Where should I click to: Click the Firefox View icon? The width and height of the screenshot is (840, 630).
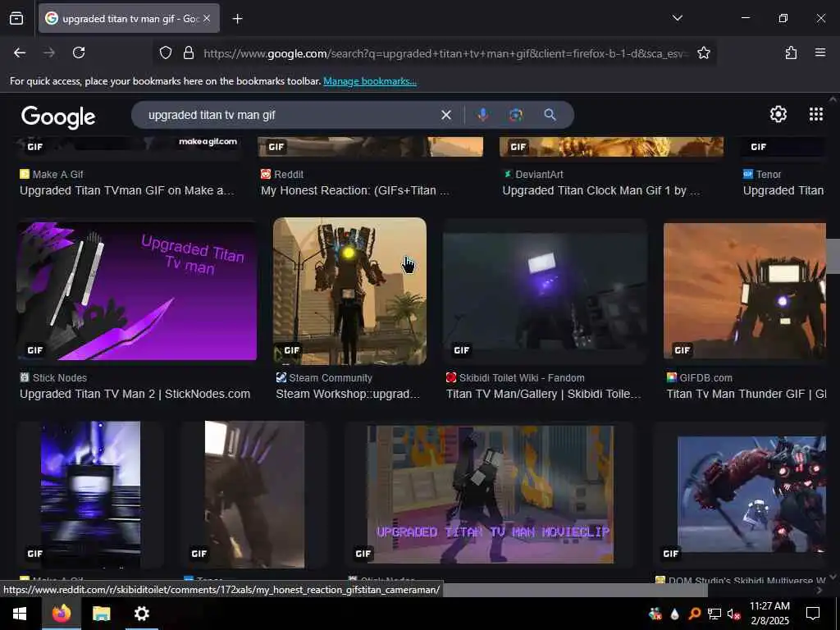(x=16, y=19)
